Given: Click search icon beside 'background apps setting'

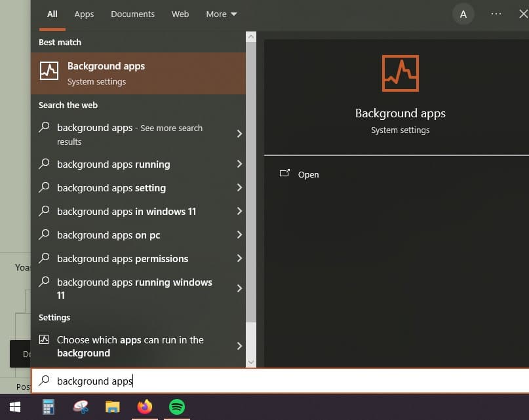Looking at the screenshot, I should coord(44,187).
